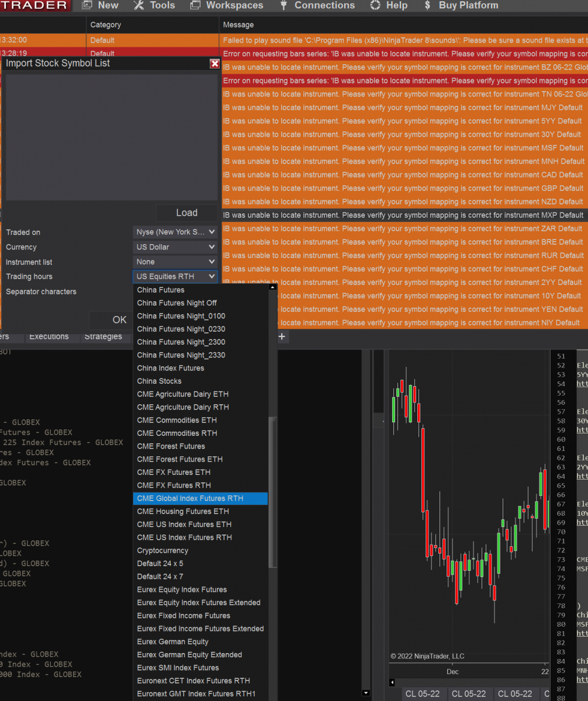Select Eurex German Equity Extended option

[x=200, y=655]
